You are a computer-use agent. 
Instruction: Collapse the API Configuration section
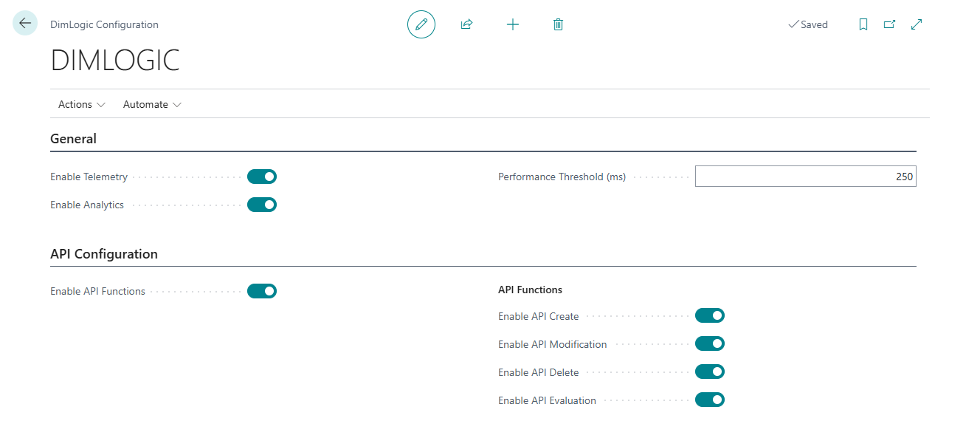point(104,254)
